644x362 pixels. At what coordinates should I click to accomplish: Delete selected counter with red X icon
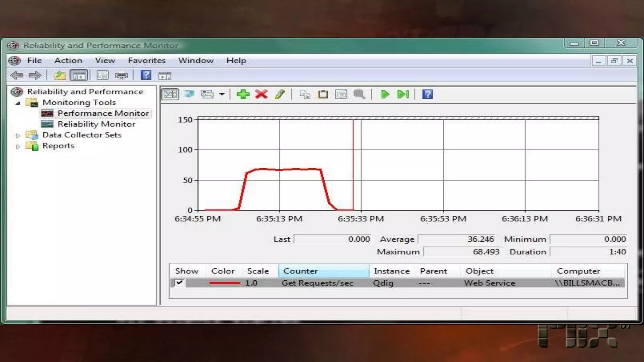coord(261,94)
